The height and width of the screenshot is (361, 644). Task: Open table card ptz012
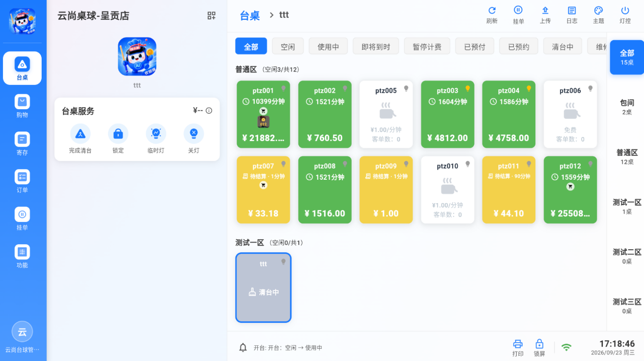click(570, 190)
